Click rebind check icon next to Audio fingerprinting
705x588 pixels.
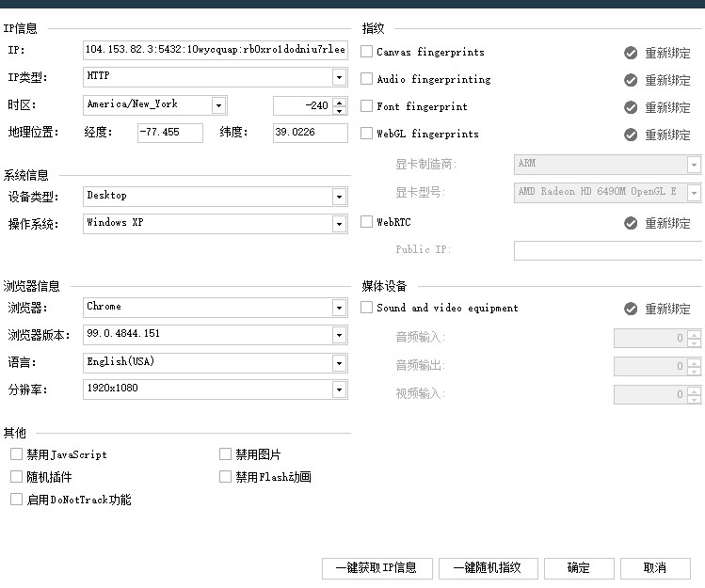pos(631,80)
